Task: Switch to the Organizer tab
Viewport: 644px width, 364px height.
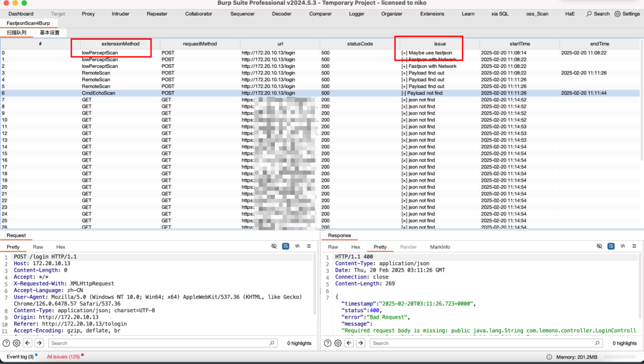Action: point(391,14)
